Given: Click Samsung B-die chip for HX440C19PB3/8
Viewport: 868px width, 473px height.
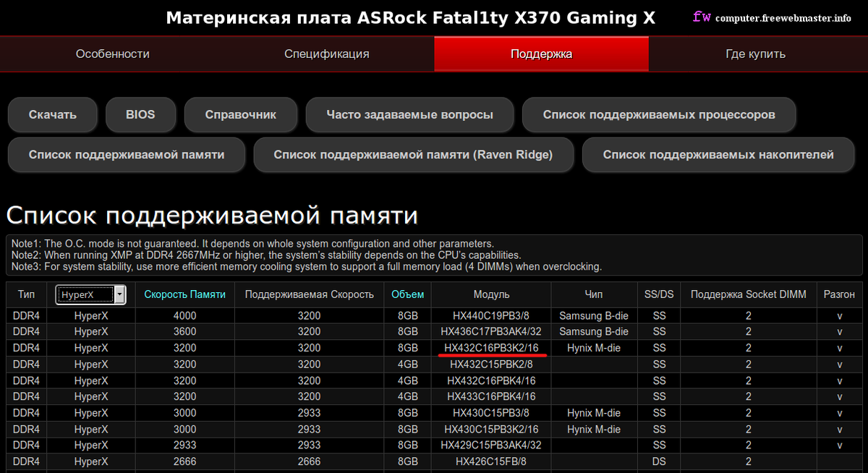Looking at the screenshot, I should click(594, 315).
